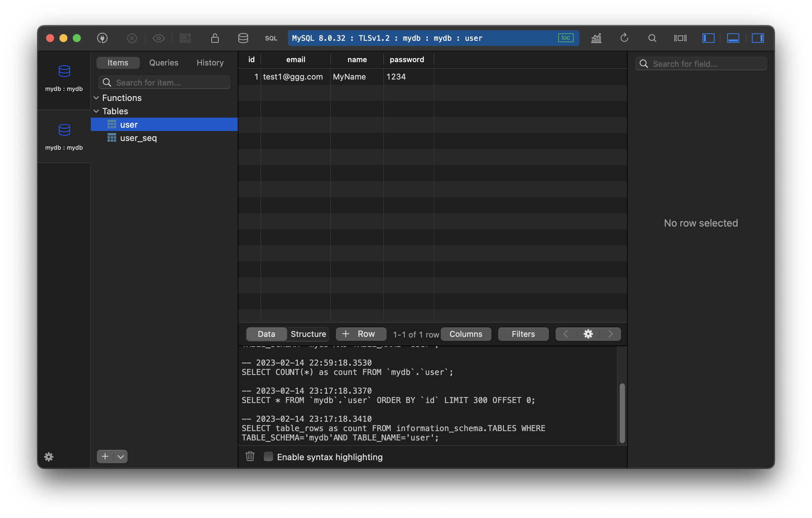Collapse the Tables tree section

pos(96,111)
